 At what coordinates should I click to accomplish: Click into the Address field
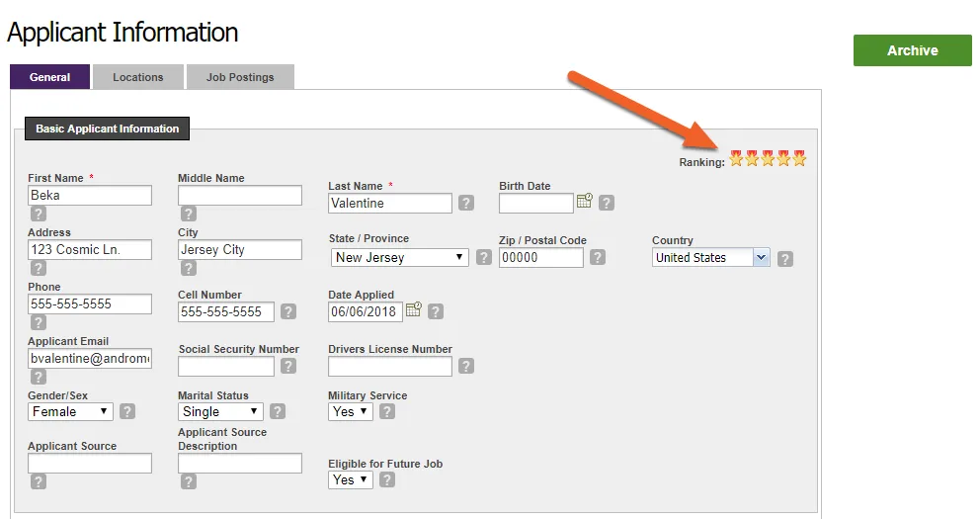pos(89,249)
